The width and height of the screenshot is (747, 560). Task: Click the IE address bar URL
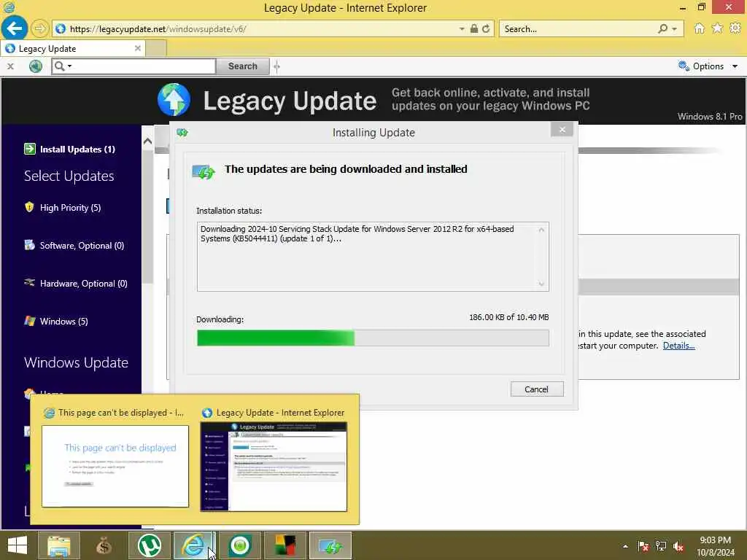click(158, 29)
